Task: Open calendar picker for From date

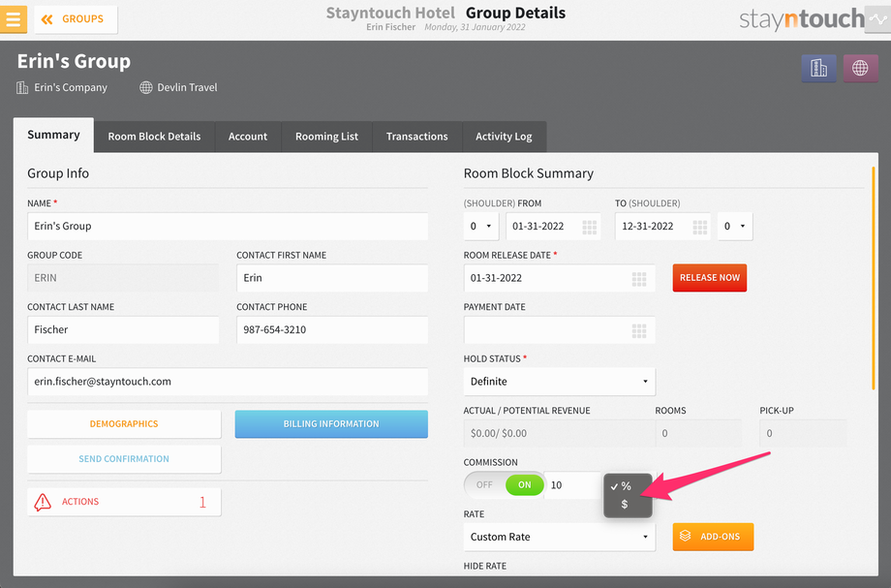Action: [589, 227]
